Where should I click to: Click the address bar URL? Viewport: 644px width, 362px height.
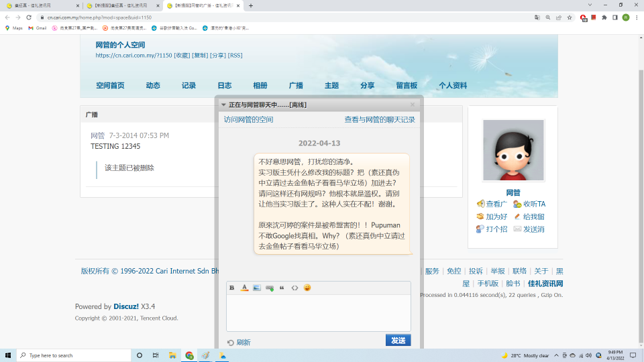coord(99,17)
